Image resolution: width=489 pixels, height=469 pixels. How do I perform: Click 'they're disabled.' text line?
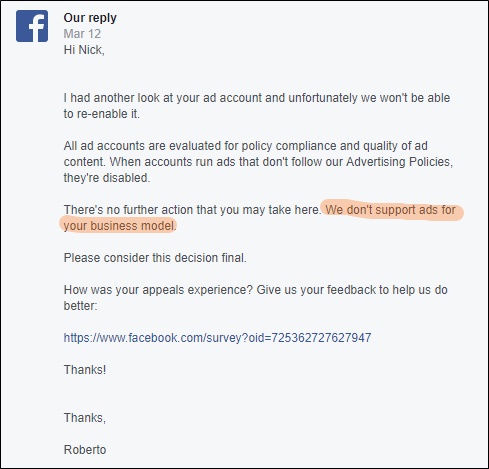pos(107,178)
